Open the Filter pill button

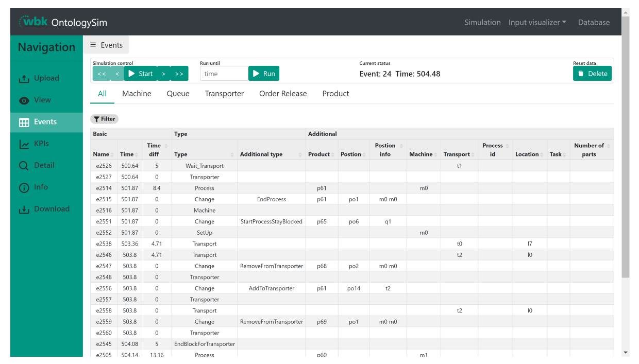click(x=104, y=119)
